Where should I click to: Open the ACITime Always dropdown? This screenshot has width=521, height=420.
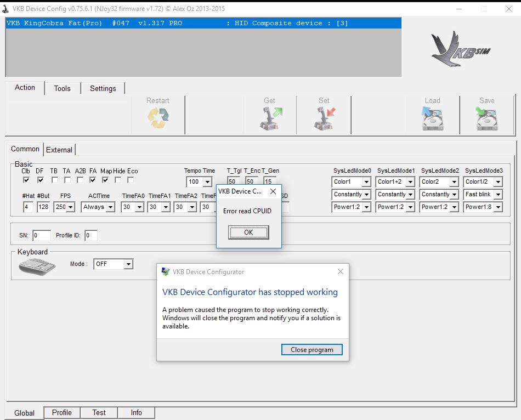(x=110, y=207)
